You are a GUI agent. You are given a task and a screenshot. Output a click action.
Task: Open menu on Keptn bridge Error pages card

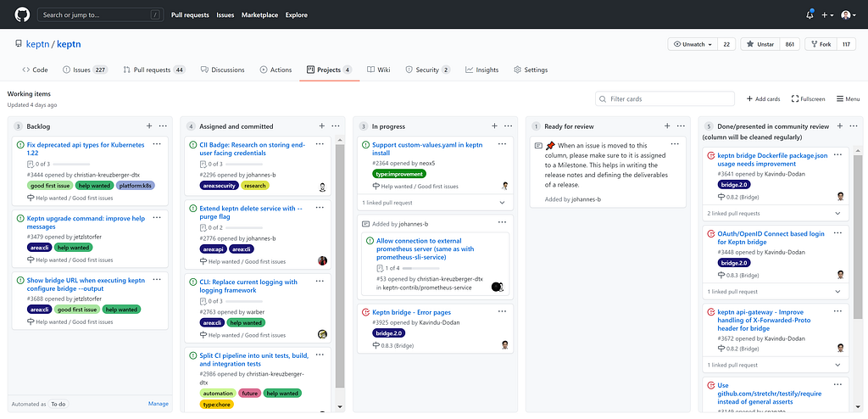pos(502,311)
